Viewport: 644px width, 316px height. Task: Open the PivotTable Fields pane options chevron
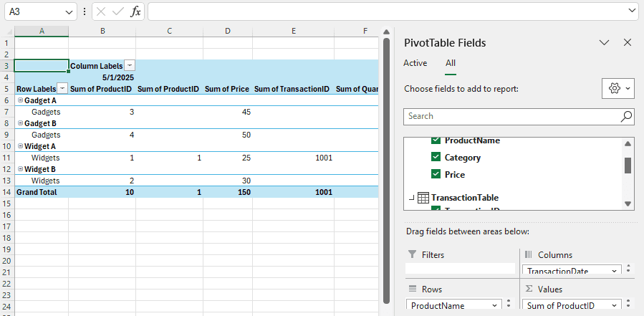tap(604, 42)
